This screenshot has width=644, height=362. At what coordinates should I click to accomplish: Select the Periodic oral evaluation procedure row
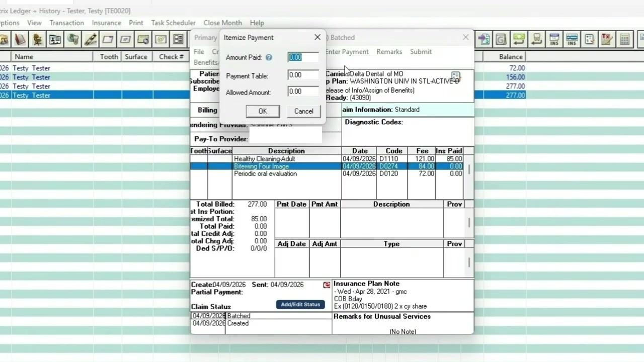tap(326, 174)
